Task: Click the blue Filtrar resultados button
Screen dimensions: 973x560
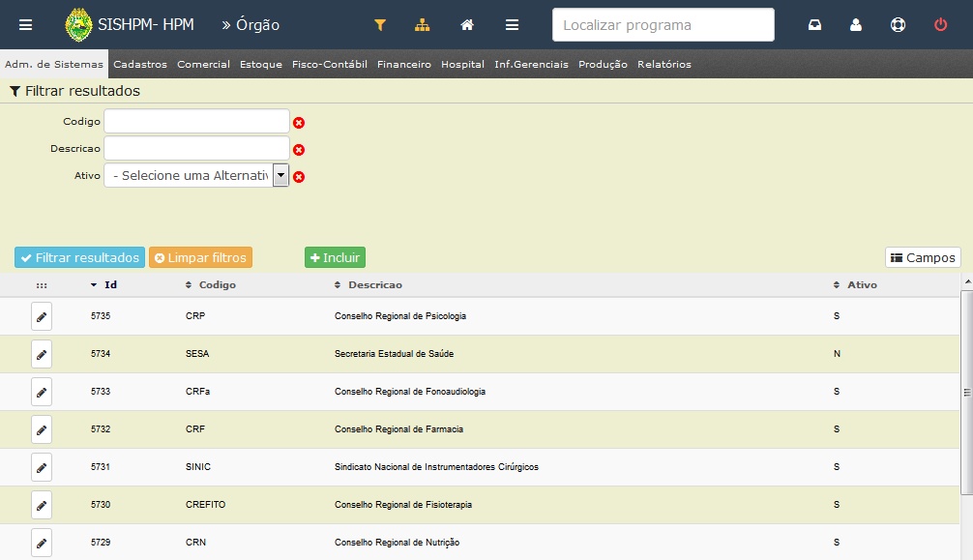Action: click(80, 257)
